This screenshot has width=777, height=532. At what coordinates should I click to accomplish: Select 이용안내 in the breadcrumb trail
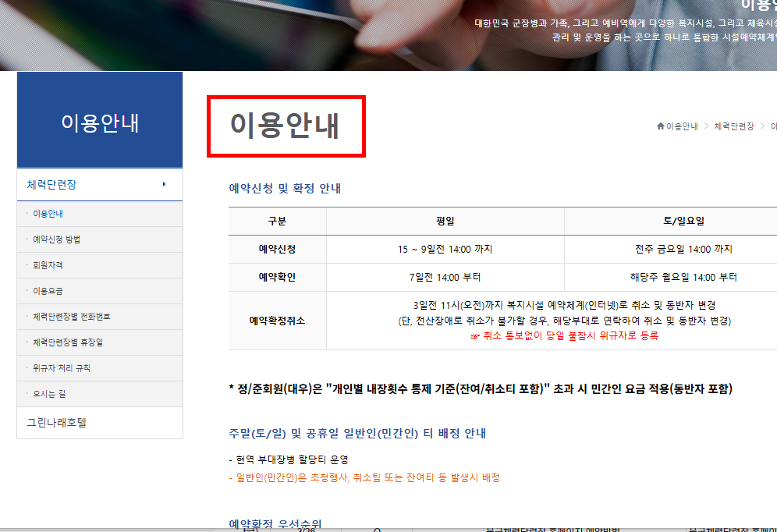pyautogui.click(x=683, y=126)
